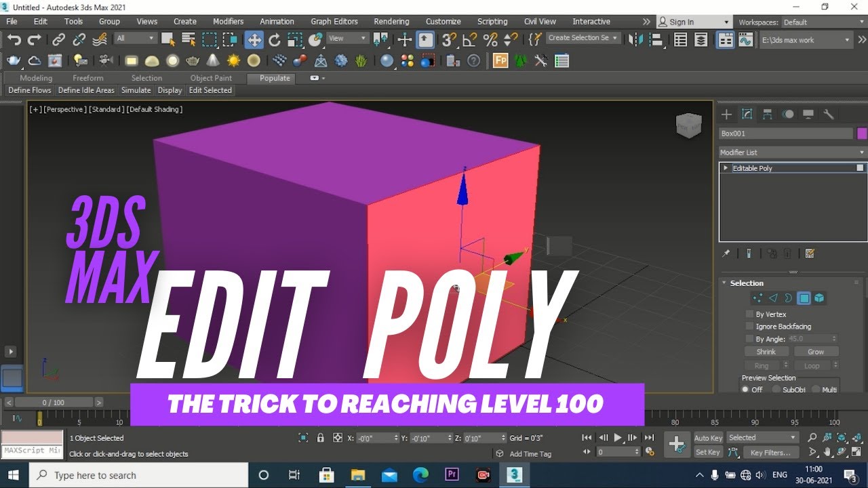Click the Sunlight light icon
The image size is (868, 488).
point(234,61)
